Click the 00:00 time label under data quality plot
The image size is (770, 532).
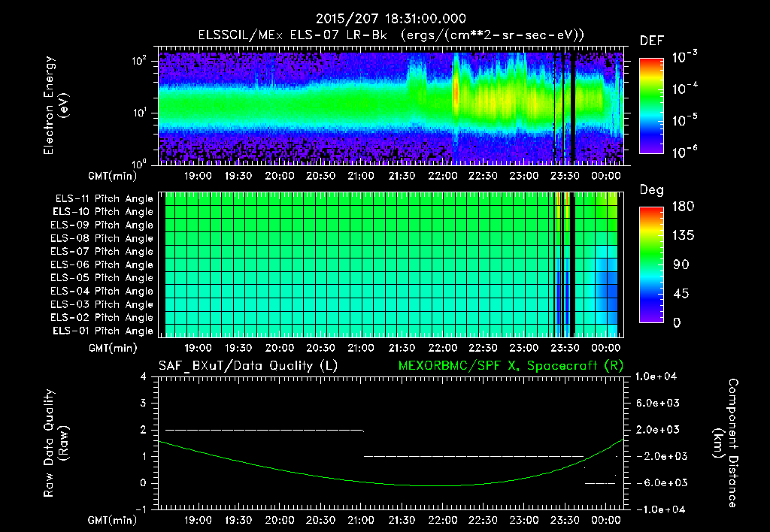[x=605, y=520]
